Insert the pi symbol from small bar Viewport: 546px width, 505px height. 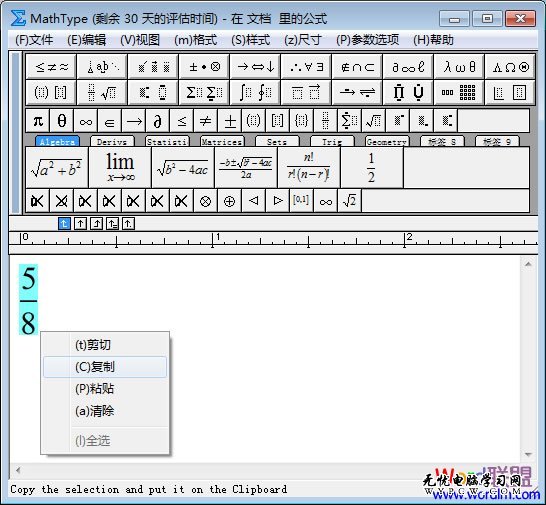(x=38, y=121)
